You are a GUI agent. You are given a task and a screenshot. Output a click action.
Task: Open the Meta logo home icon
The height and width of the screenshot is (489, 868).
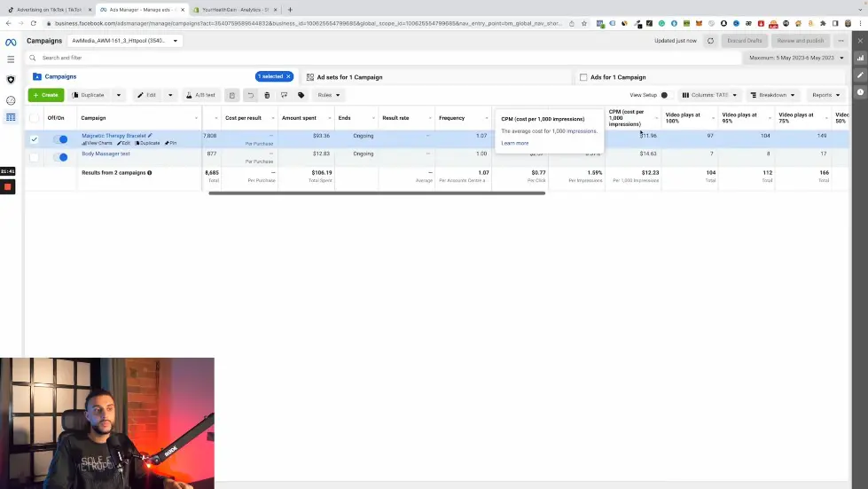coord(11,42)
